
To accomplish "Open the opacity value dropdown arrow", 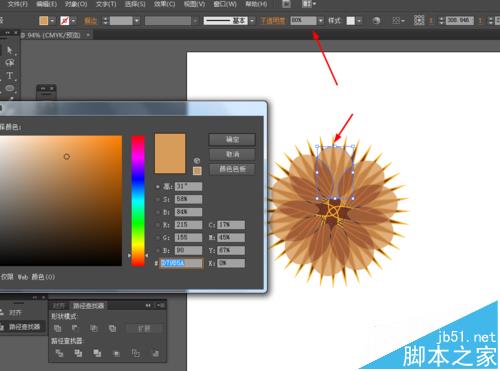I will 320,21.
